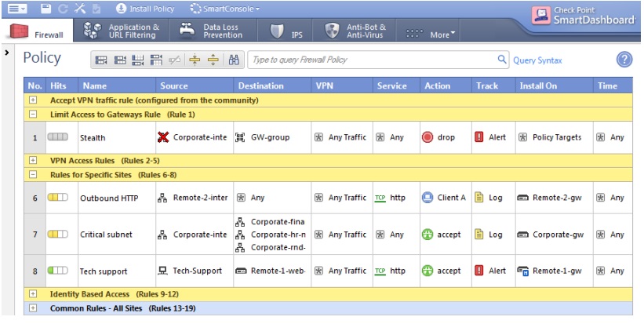The image size is (644, 324).
Task: Click the Hits column header
Action: [62, 86]
